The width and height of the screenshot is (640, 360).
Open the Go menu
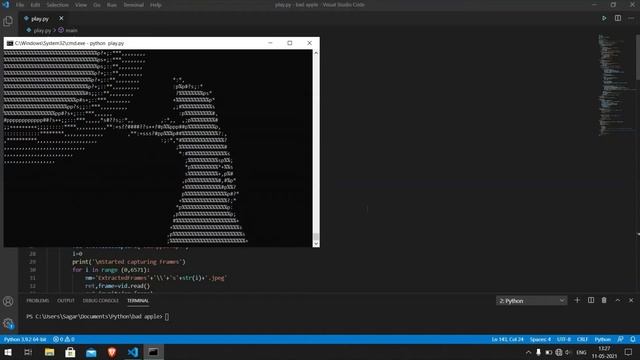pyautogui.click(x=97, y=5)
